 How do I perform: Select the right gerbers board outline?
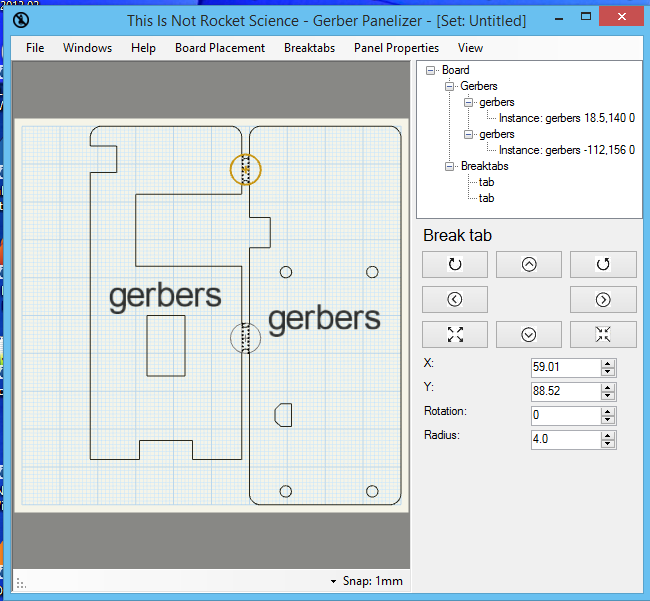click(325, 315)
